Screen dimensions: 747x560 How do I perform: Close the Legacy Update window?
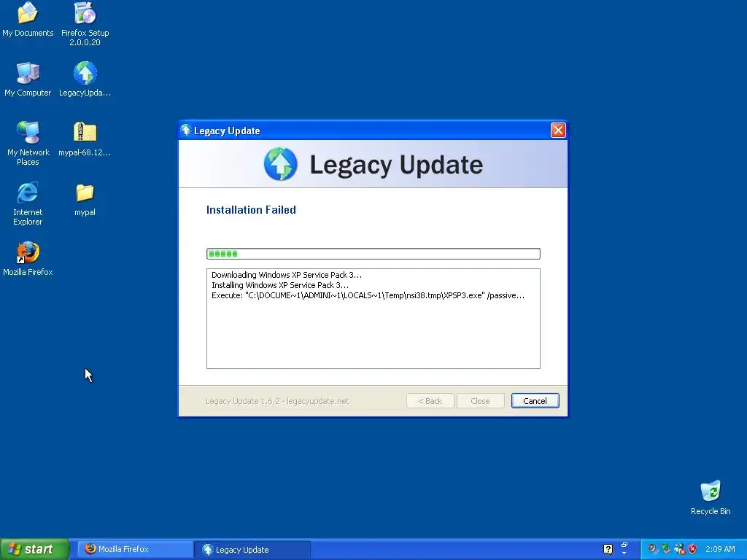click(558, 130)
